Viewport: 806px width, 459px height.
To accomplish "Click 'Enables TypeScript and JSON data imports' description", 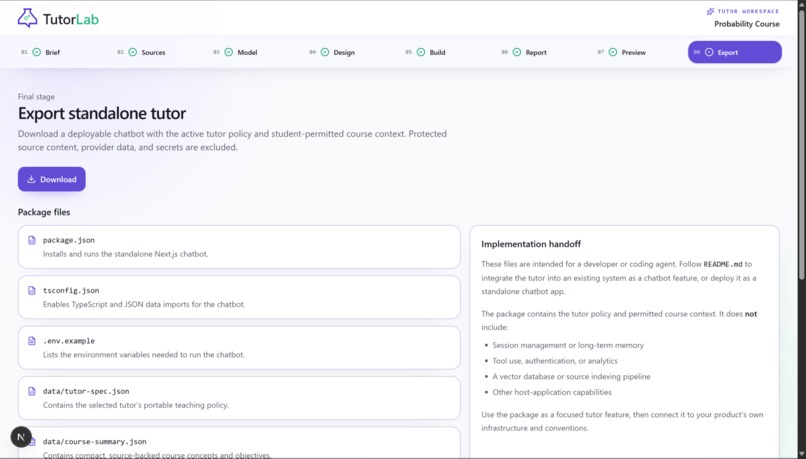I will pyautogui.click(x=144, y=304).
